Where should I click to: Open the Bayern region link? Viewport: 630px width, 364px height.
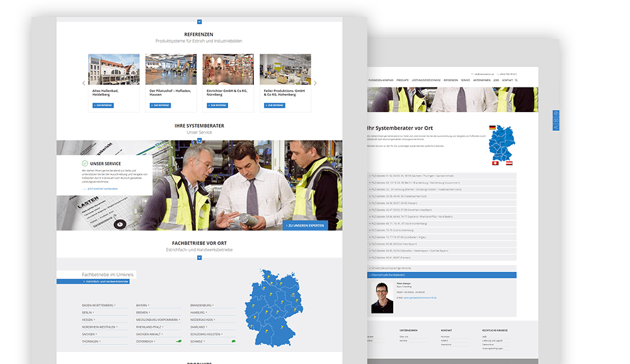[x=142, y=305]
